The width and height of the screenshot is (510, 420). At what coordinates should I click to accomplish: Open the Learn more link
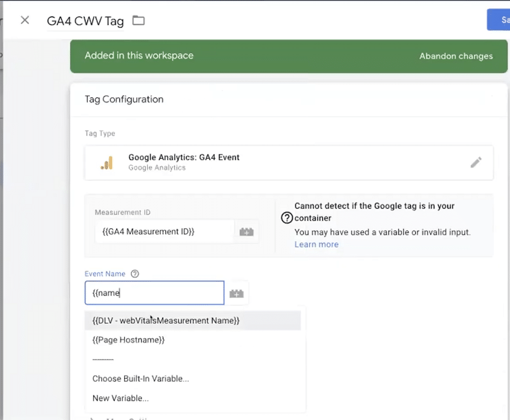(x=316, y=244)
